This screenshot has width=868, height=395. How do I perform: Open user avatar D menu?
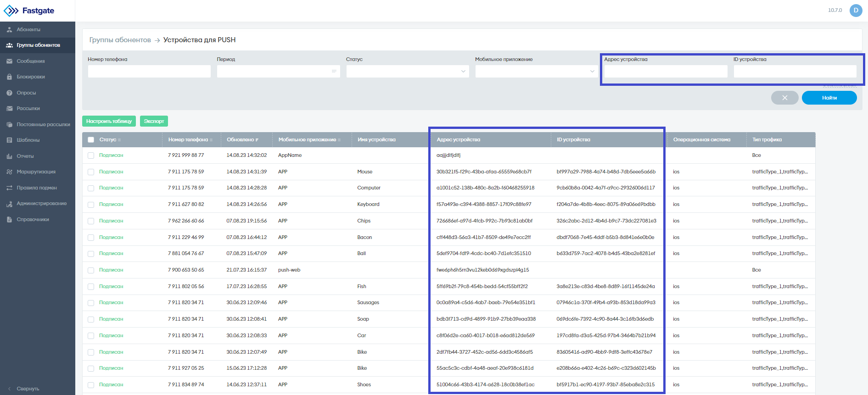(856, 10)
